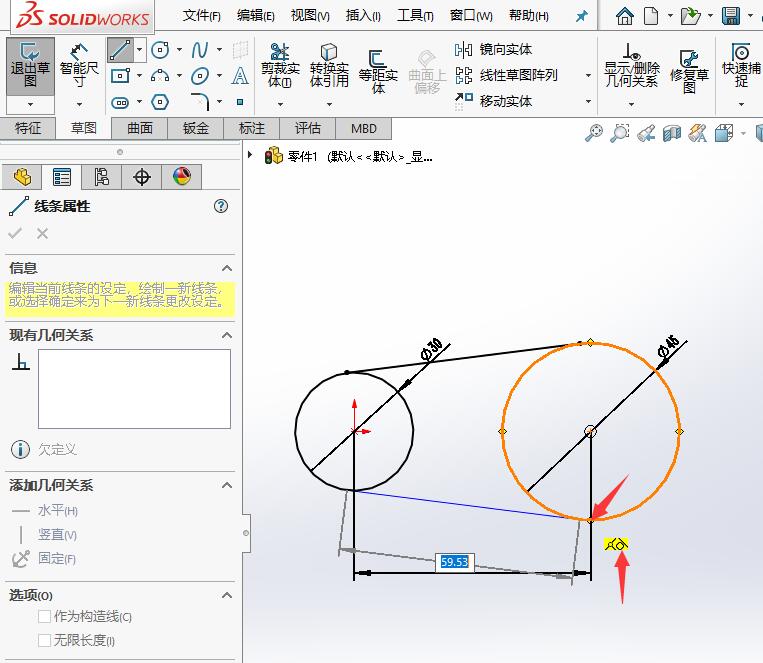Collapse the 添加几何关系 section
The width and height of the screenshot is (763, 663).
pos(227,485)
